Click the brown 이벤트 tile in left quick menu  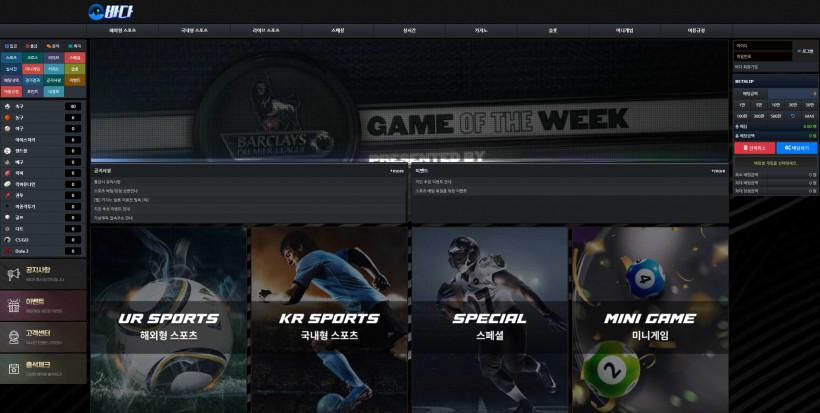tap(75, 81)
